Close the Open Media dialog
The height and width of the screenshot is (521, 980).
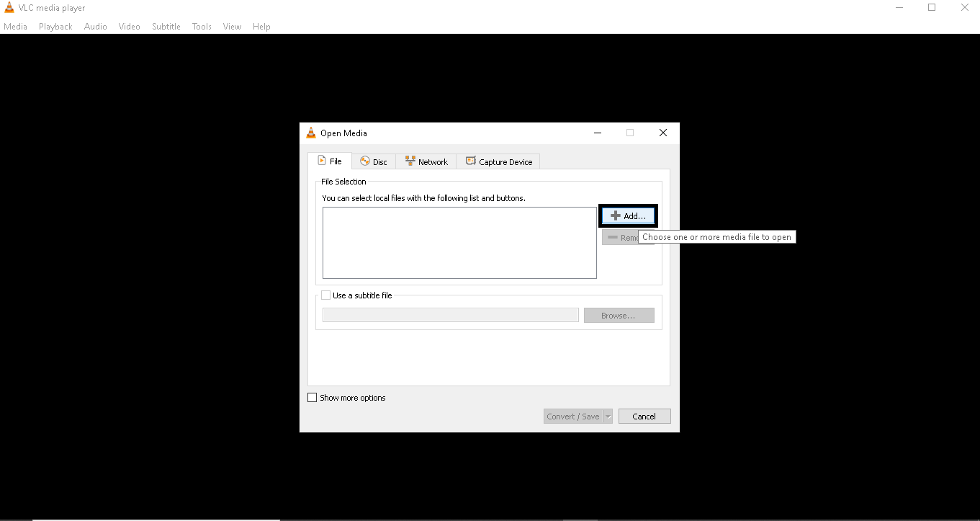pyautogui.click(x=663, y=133)
